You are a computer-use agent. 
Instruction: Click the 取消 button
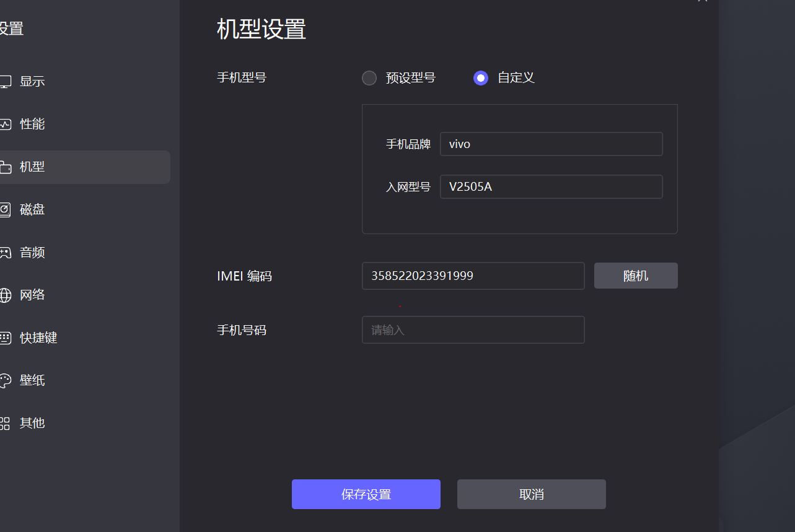pyautogui.click(x=532, y=494)
